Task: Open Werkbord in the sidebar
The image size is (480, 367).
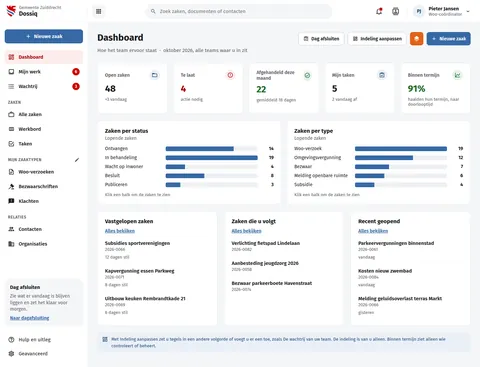Action: point(44,129)
